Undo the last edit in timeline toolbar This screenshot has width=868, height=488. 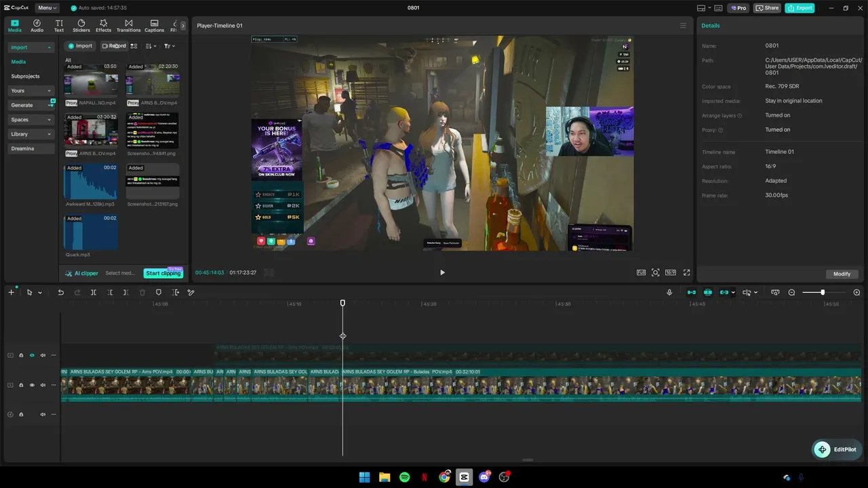[x=60, y=292]
